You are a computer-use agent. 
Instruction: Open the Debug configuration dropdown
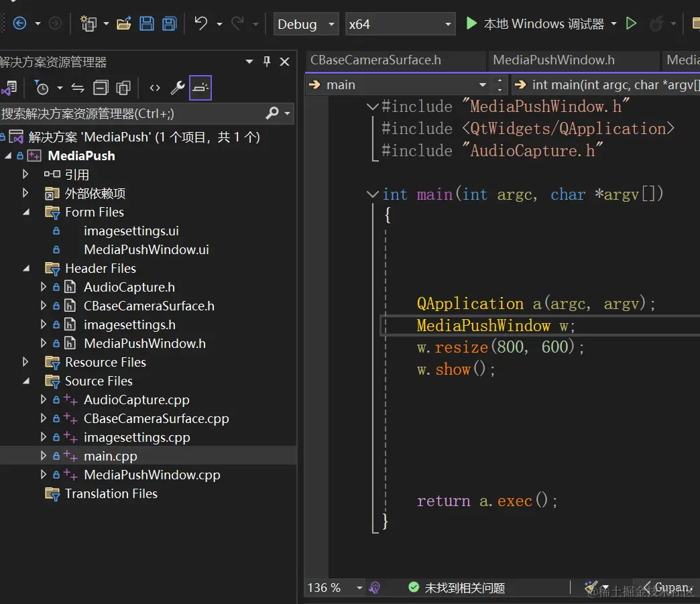(306, 24)
